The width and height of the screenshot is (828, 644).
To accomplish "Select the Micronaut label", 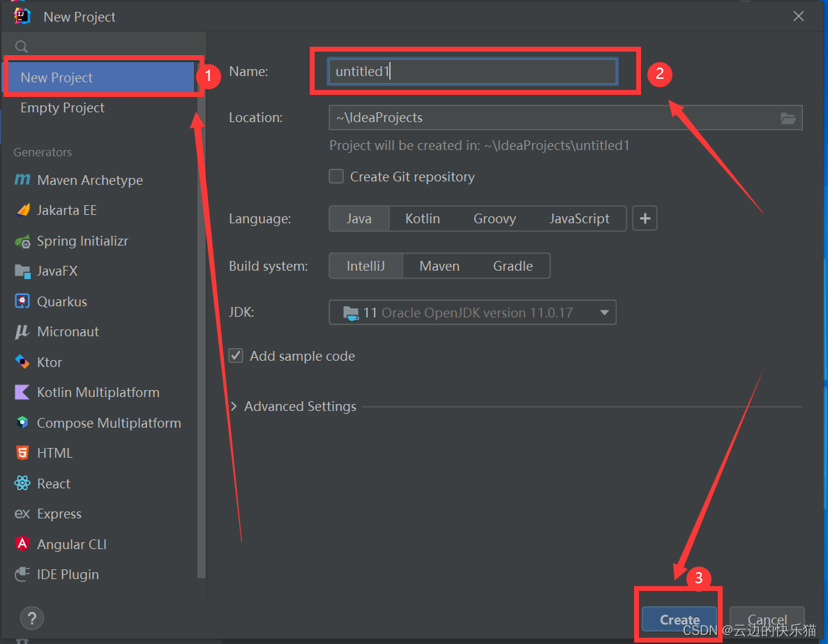I will (x=68, y=332).
